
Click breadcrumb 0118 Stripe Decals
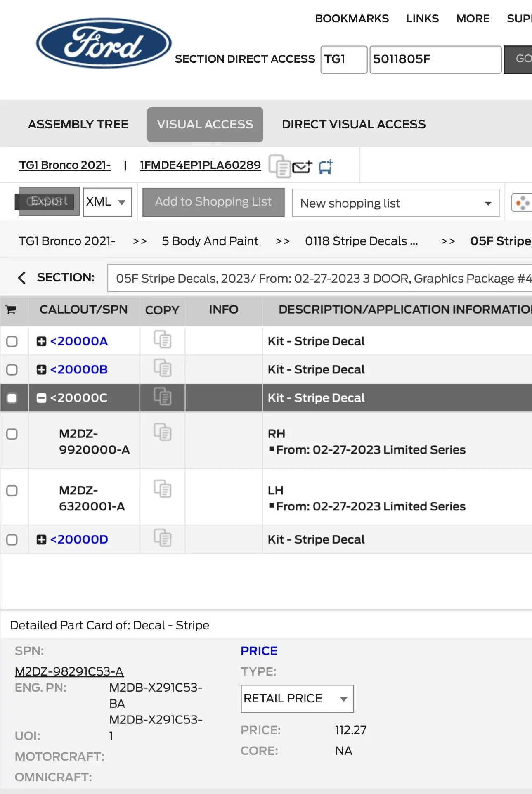point(362,241)
